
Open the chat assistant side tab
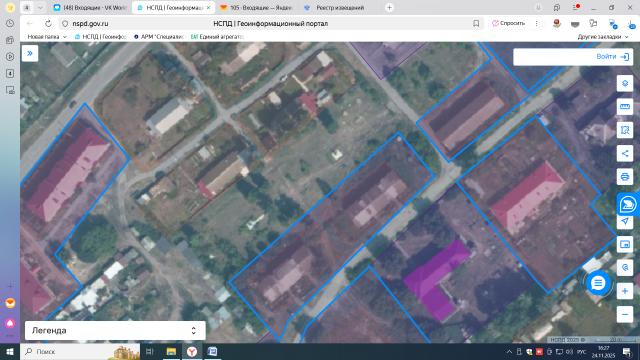pyautogui.click(x=628, y=204)
